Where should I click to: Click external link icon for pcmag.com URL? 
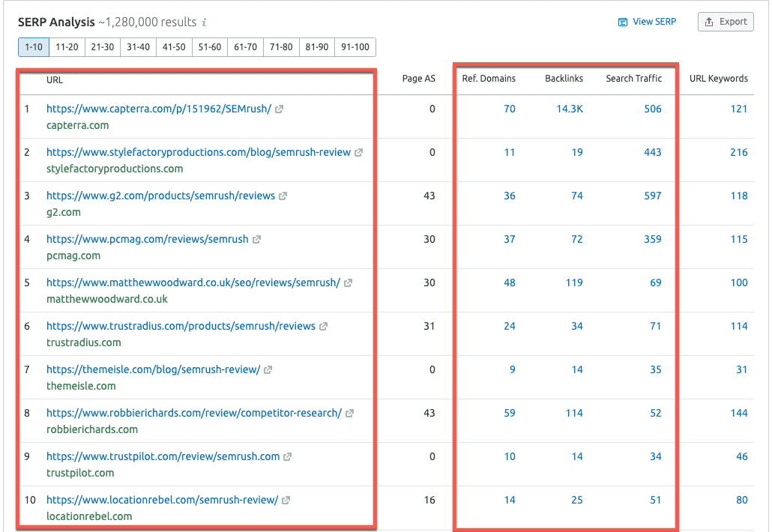click(256, 240)
